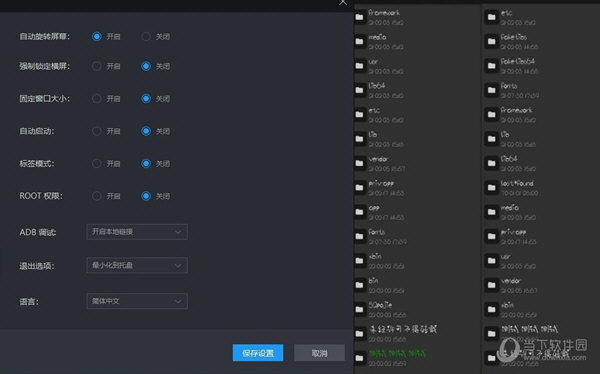Select the 52pojie folder name
The height and width of the screenshot is (374, 600).
click(380, 305)
